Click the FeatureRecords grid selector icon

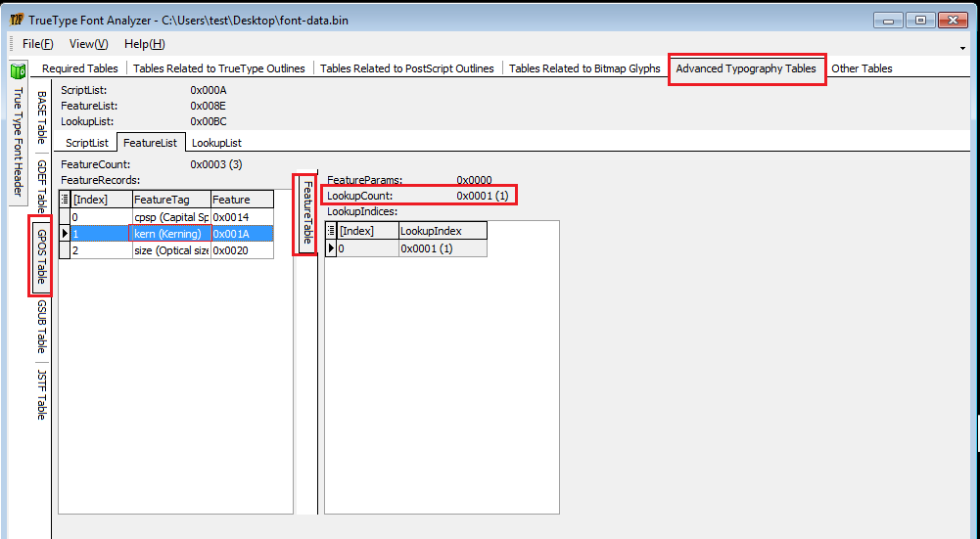(65, 200)
